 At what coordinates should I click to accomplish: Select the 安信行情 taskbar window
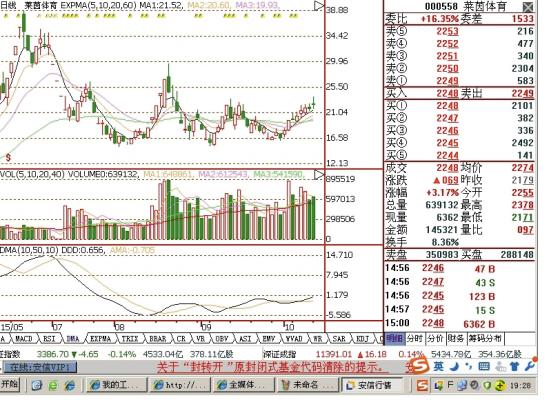pos(372,385)
